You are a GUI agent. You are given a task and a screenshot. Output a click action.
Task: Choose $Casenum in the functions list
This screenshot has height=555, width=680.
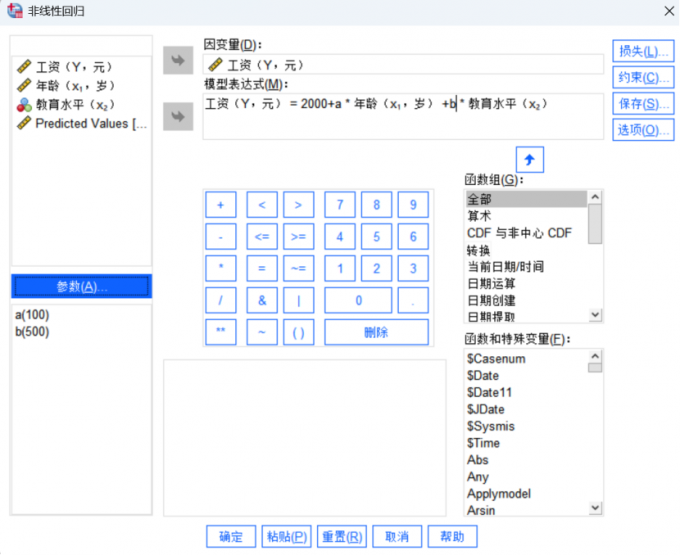pos(526,359)
